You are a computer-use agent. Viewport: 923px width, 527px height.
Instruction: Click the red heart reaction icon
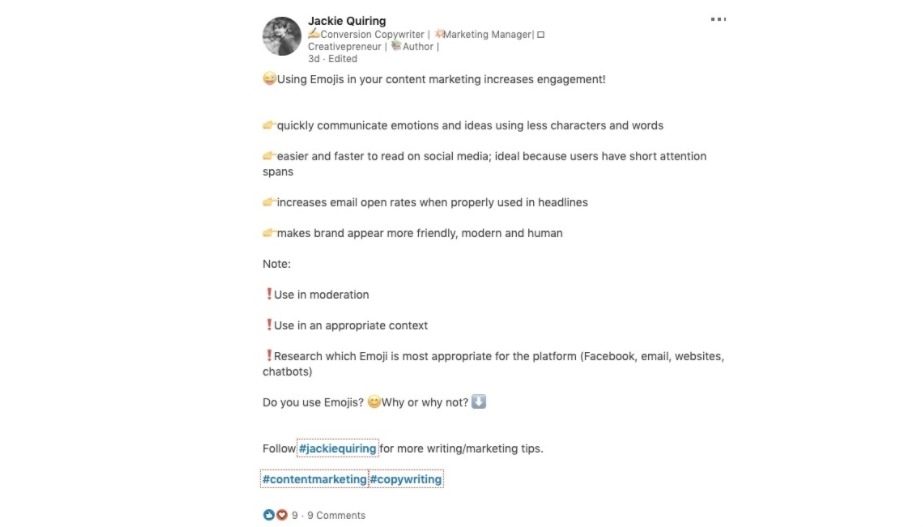281,515
